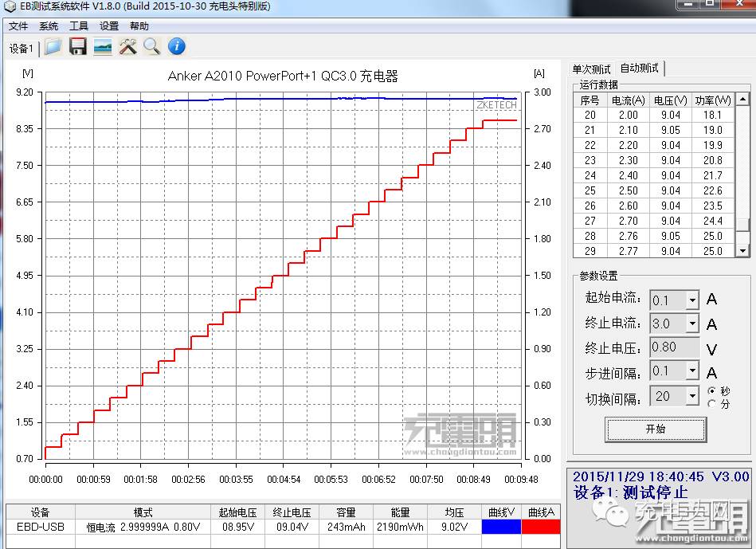
Task: Switch to the 自动测试 tab
Action: coord(640,68)
